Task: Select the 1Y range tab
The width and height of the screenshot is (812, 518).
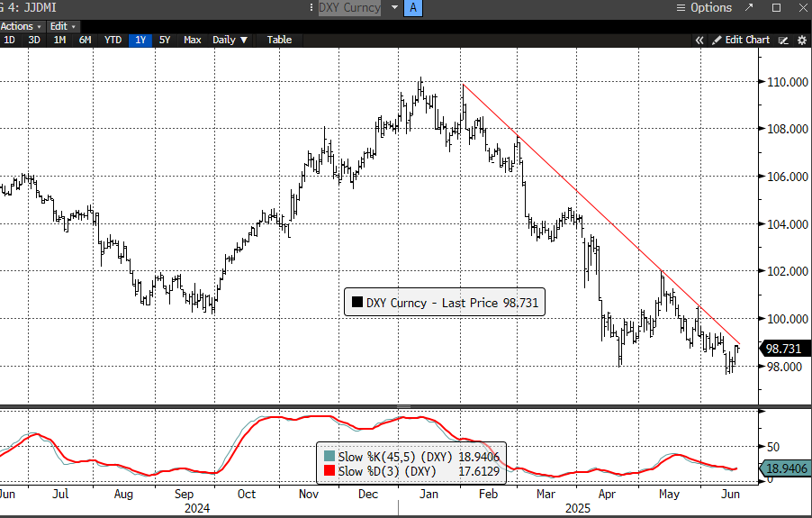Action: click(140, 40)
